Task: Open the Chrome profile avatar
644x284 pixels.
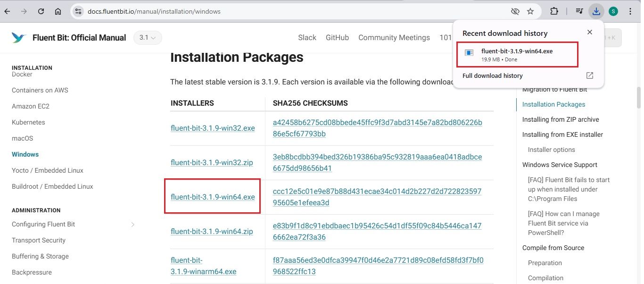Action: tap(613, 11)
